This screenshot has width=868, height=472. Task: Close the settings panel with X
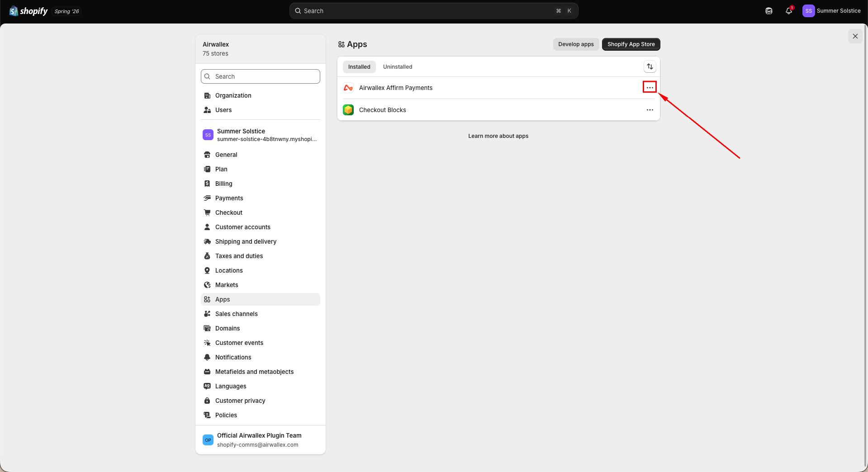(855, 36)
